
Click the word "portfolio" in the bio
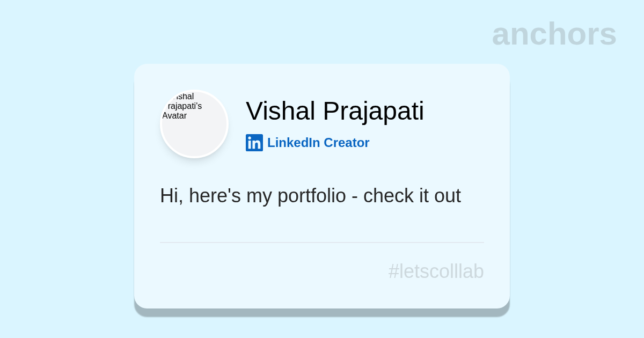pos(311,196)
